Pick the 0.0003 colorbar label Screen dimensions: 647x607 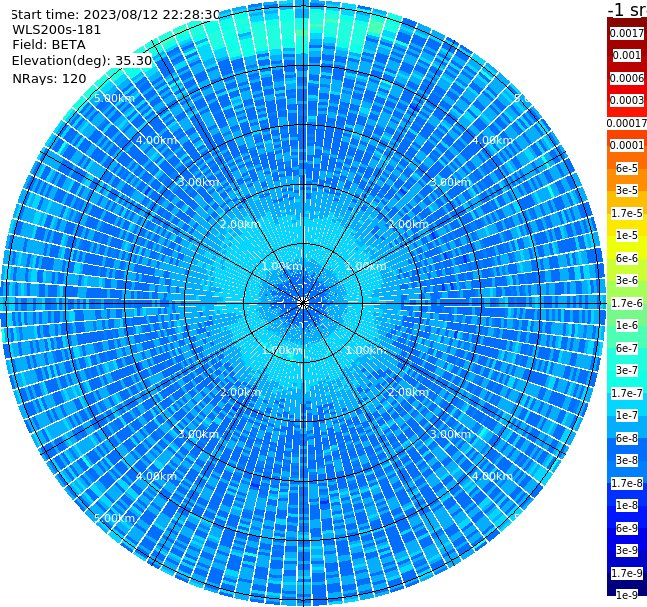(627, 100)
